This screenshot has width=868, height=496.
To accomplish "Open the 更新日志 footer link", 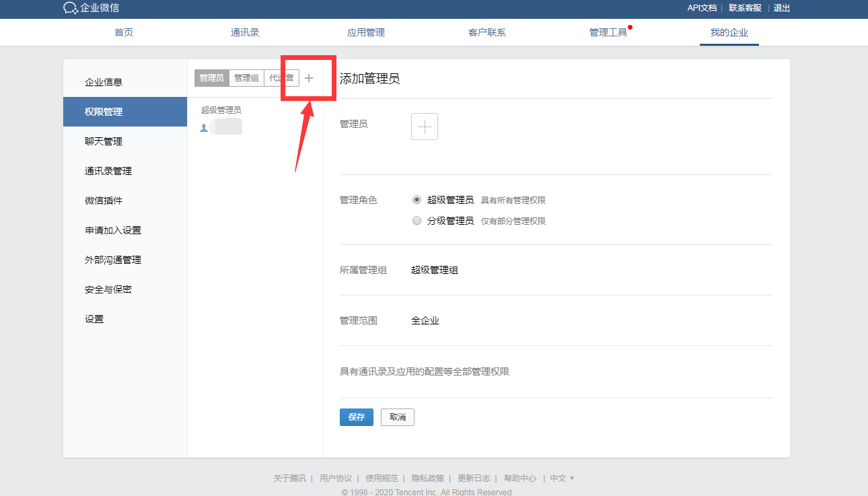I will 474,479.
